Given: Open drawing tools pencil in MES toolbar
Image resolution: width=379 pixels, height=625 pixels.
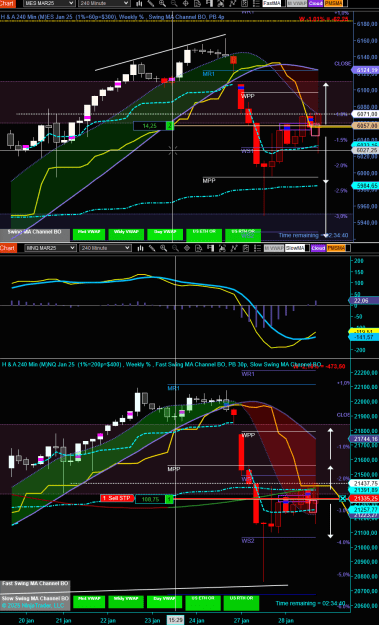Looking at the screenshot, I should (x=151, y=3).
